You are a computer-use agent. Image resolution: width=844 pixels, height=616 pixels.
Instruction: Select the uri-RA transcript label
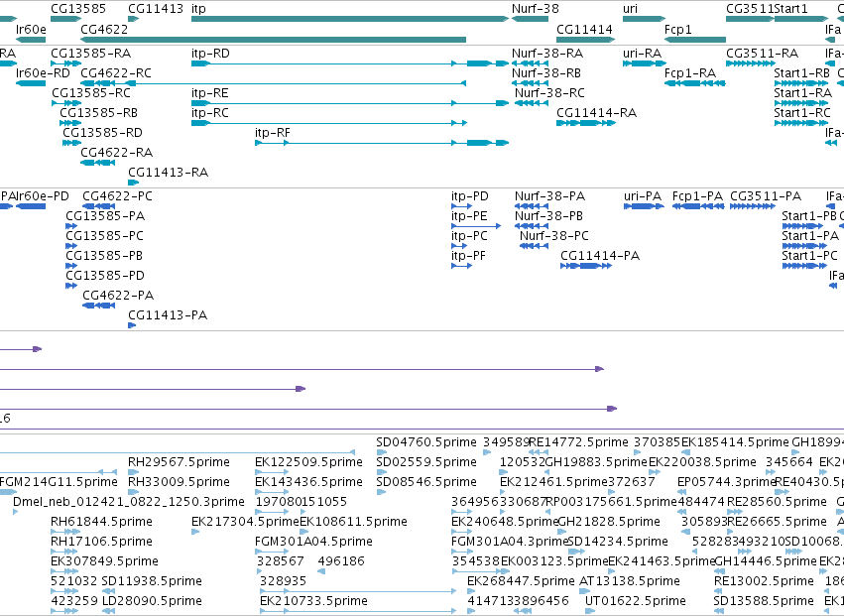[x=642, y=54]
